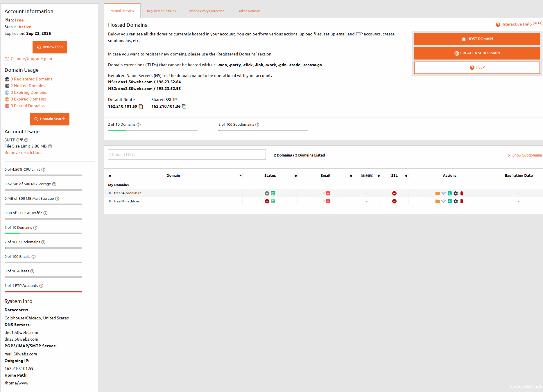Click the red FTP Accounts usage bar

coord(43,292)
